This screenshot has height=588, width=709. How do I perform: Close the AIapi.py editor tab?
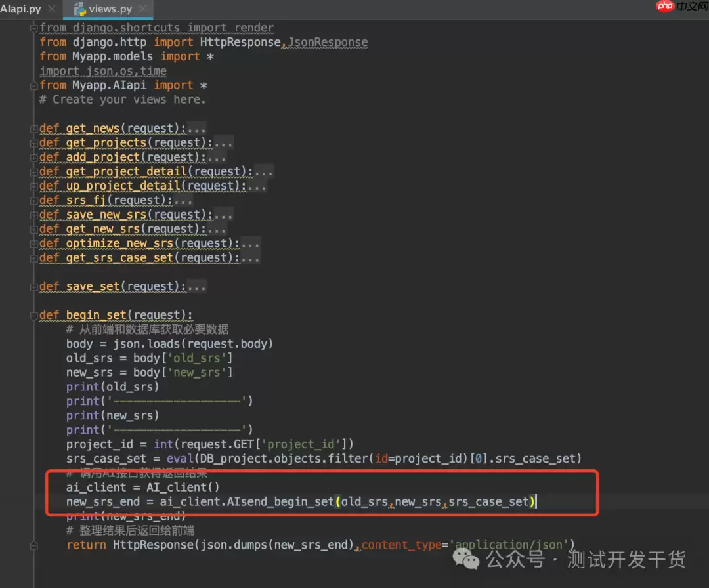click(x=51, y=9)
